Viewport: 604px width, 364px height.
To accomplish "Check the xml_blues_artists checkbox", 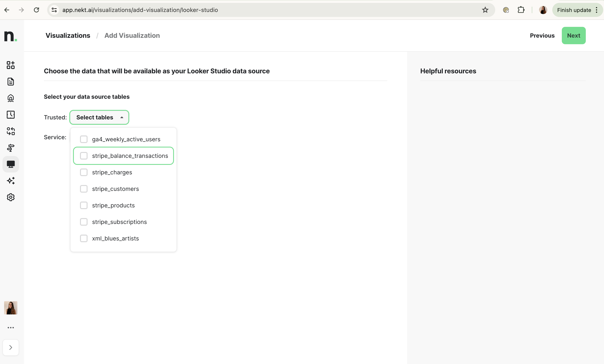I will (84, 238).
